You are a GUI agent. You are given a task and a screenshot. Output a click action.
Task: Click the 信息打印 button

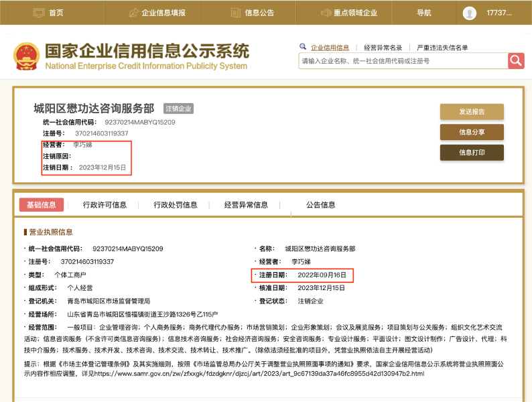pos(472,153)
